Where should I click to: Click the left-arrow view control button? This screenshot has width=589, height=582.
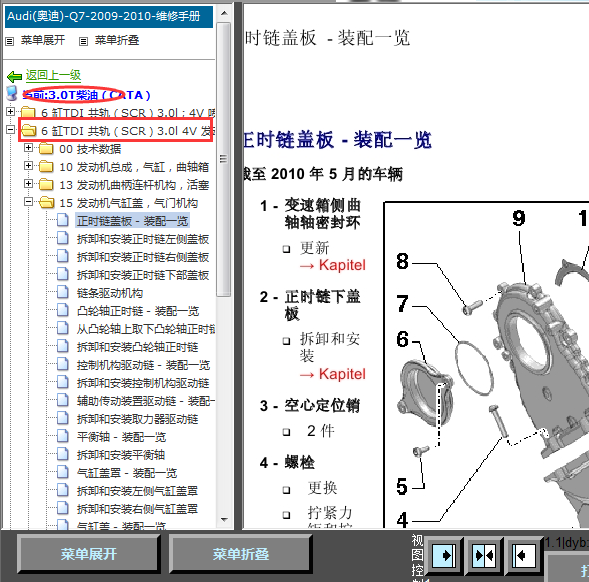pyautogui.click(x=523, y=555)
